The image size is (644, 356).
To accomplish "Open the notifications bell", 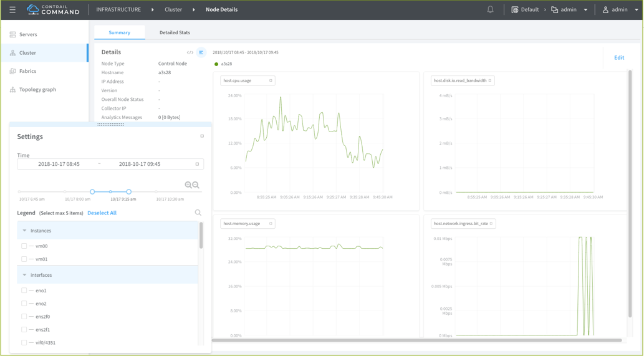I will pyautogui.click(x=491, y=9).
